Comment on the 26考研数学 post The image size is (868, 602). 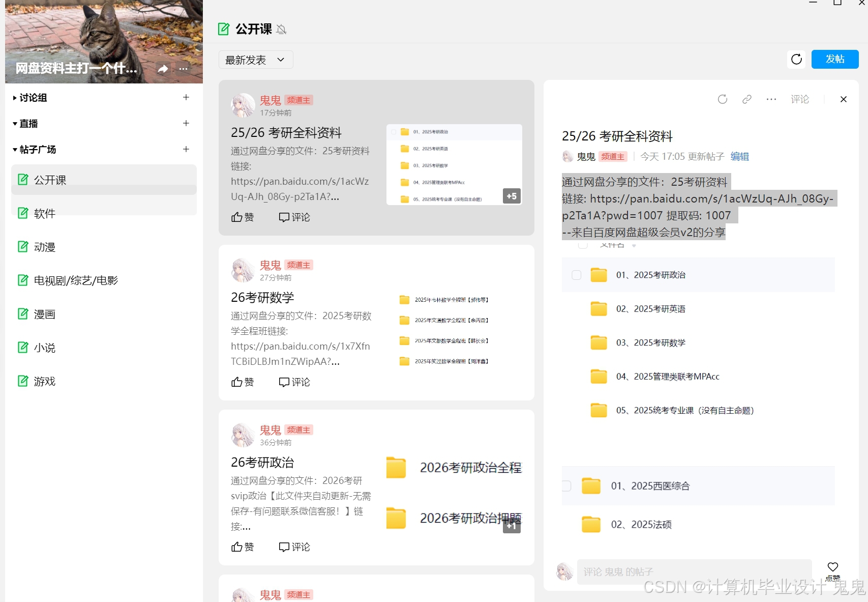click(x=294, y=382)
